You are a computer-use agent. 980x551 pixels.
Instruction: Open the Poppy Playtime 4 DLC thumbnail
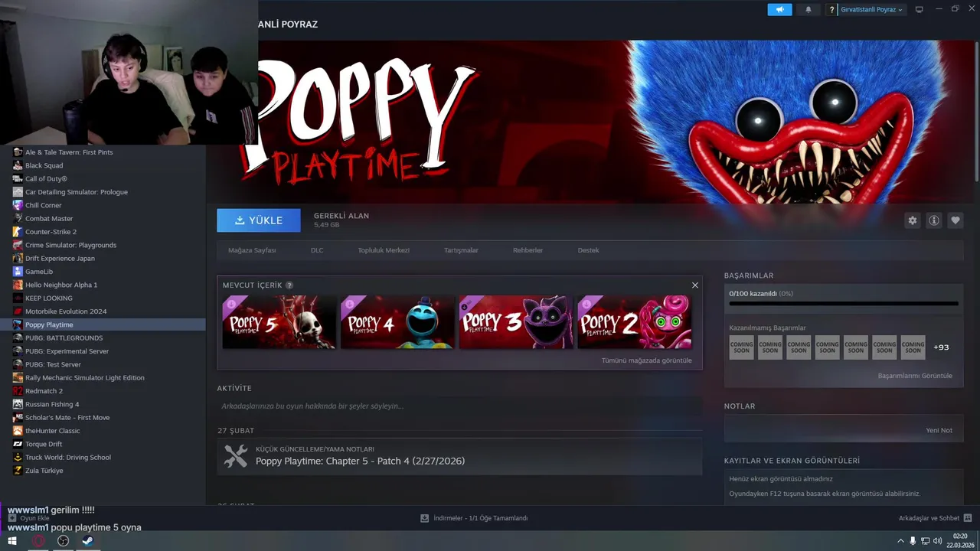pyautogui.click(x=397, y=322)
